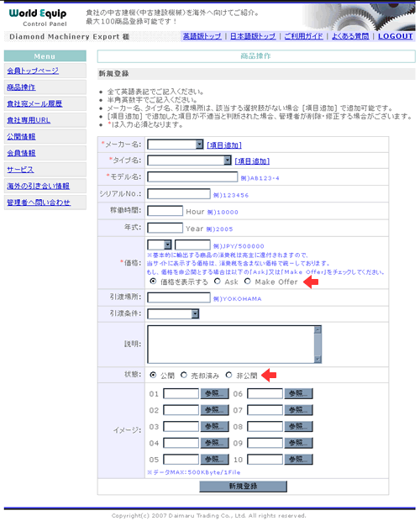
Task: Focus the 引渡場所 input field
Action: 179,297
